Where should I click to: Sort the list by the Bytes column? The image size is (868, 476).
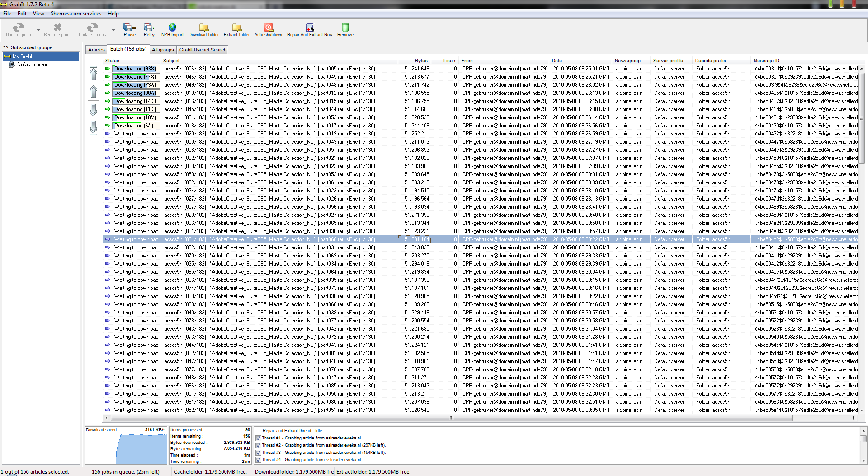(x=415, y=61)
